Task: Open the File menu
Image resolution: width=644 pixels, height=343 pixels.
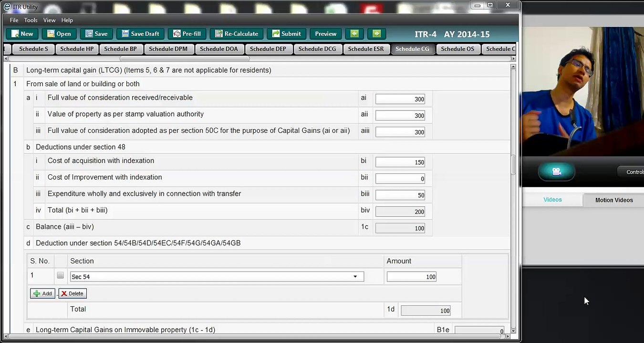Action: (x=14, y=20)
